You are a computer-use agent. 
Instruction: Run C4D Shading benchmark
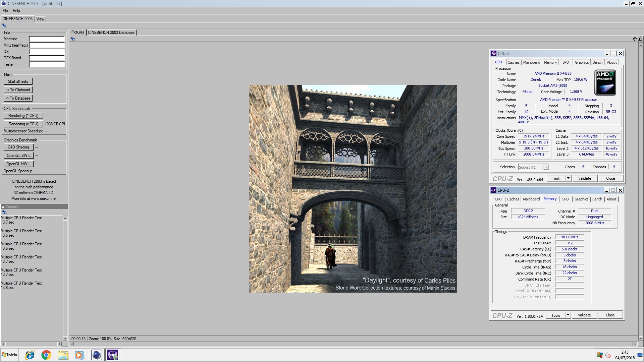point(18,147)
